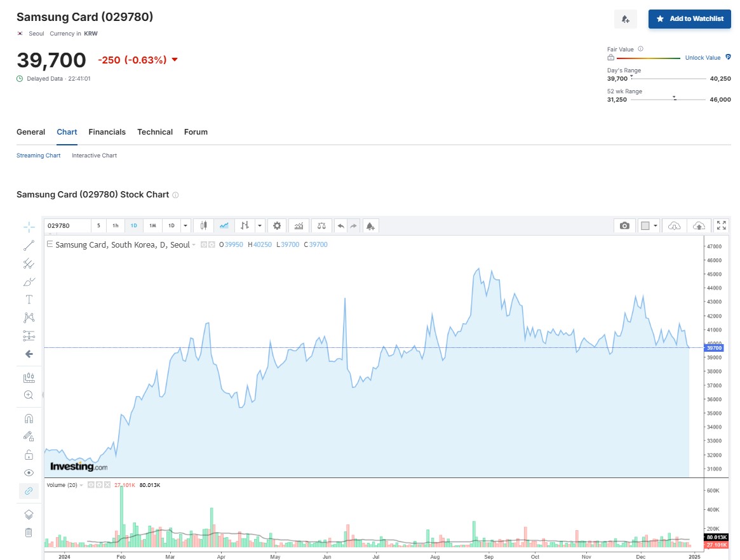Screen dimensions: 740x560
Task: Open the chart style dropdown arrow
Action: [260, 225]
